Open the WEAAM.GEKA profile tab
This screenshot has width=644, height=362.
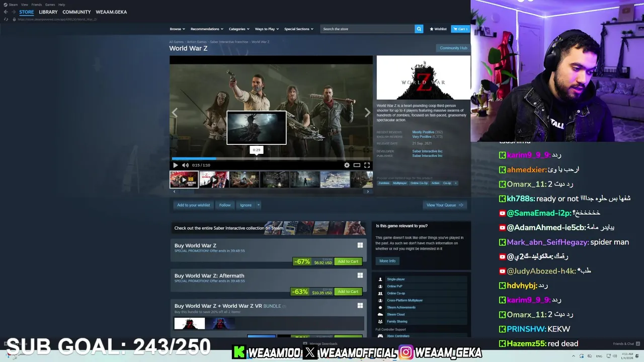[x=111, y=12]
